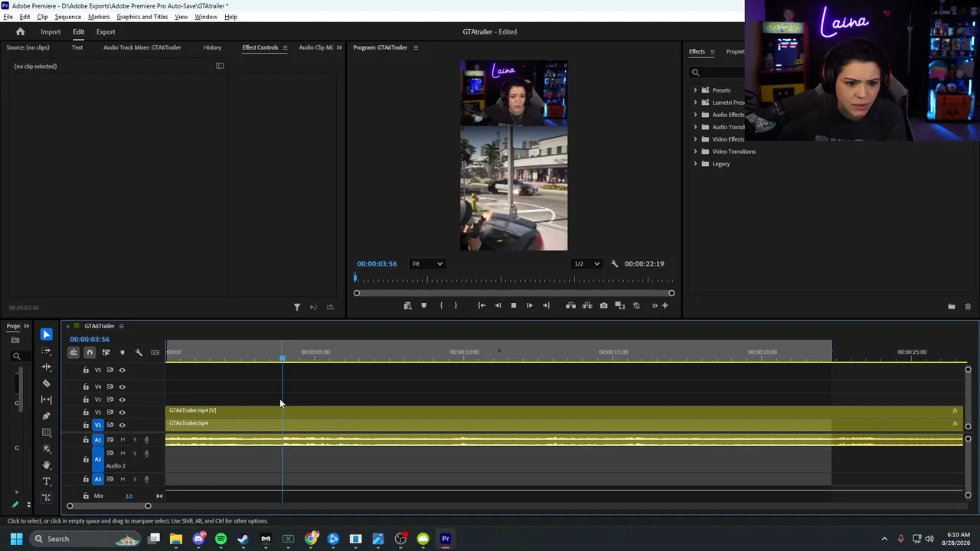Expand the Video Effects folder

pyautogui.click(x=695, y=139)
